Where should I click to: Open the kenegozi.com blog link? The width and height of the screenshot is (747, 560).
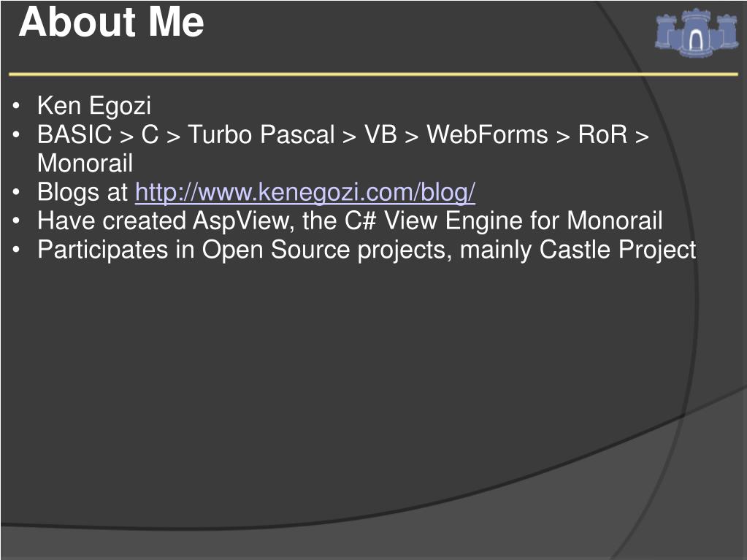(x=305, y=192)
